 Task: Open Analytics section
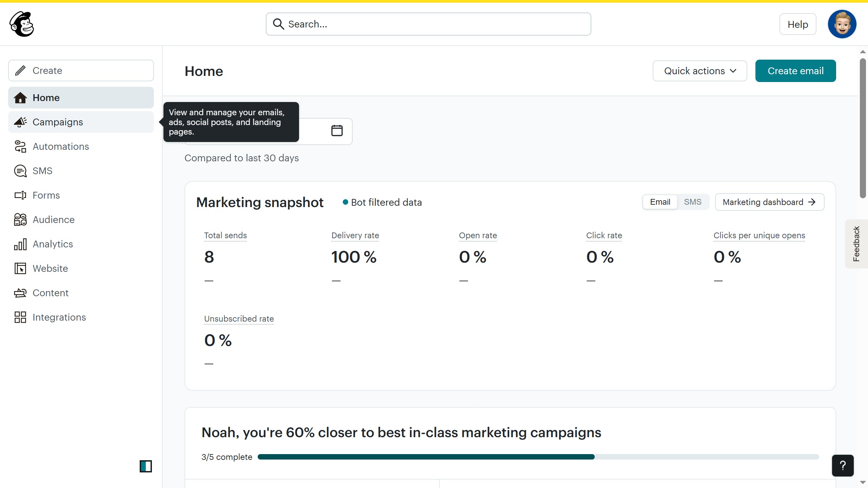81,244
